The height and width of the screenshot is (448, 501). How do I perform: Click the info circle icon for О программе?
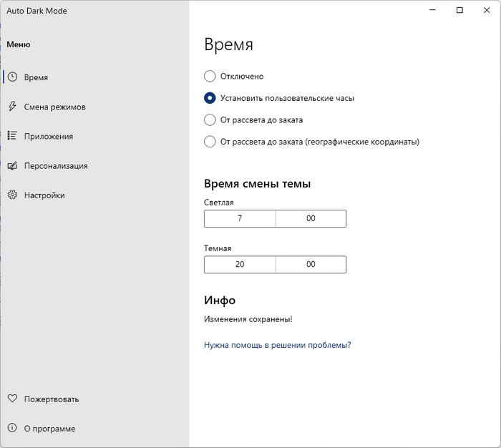point(12,428)
